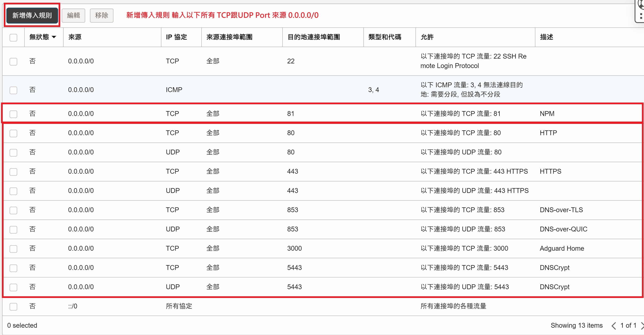Image resolution: width=644 pixels, height=335 pixels.
Task: Tick the Adguard Home port 3000 checkbox
Action: click(14, 249)
